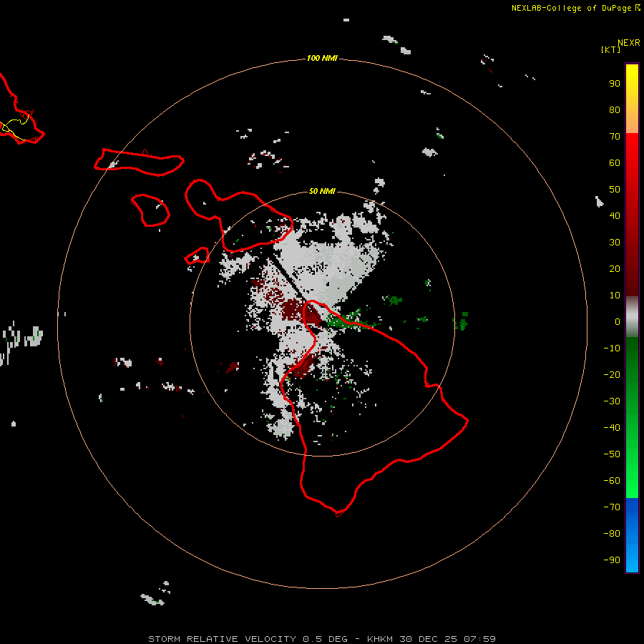This screenshot has height=644, width=644.
Task: Click the STORM RELATIVE VELOCITY caption text
Action: click(x=223, y=639)
